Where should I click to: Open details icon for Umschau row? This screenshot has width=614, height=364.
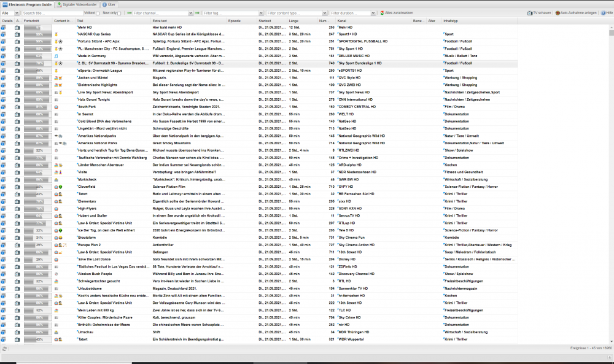(3, 332)
